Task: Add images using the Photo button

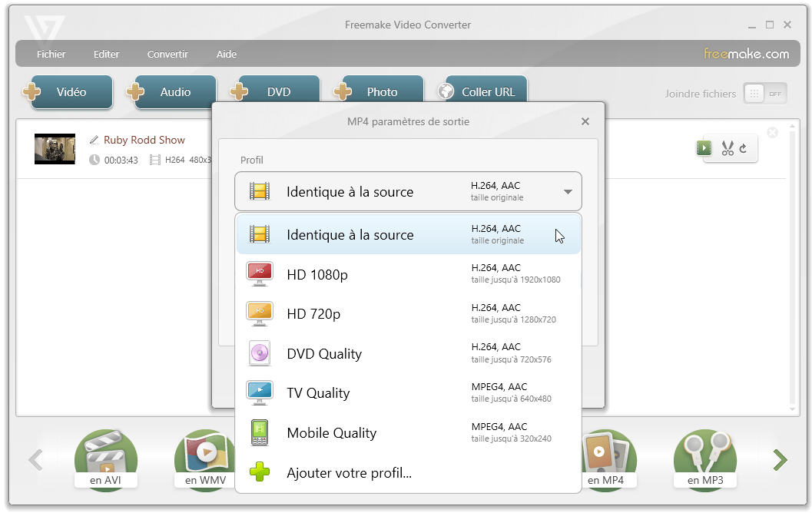Action: click(x=382, y=89)
